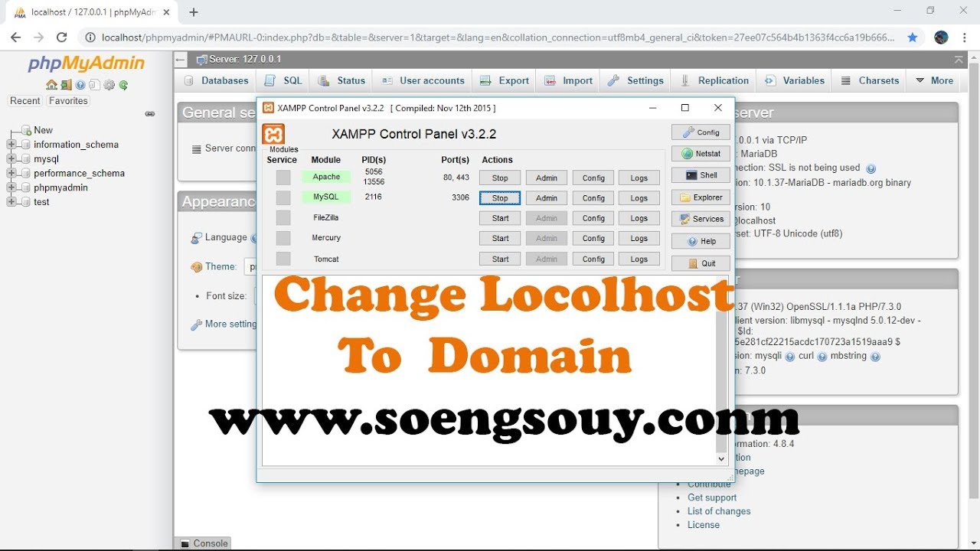Image resolution: width=980 pixels, height=551 pixels.
Task: Expand the mysql database tree node
Action: click(11, 159)
